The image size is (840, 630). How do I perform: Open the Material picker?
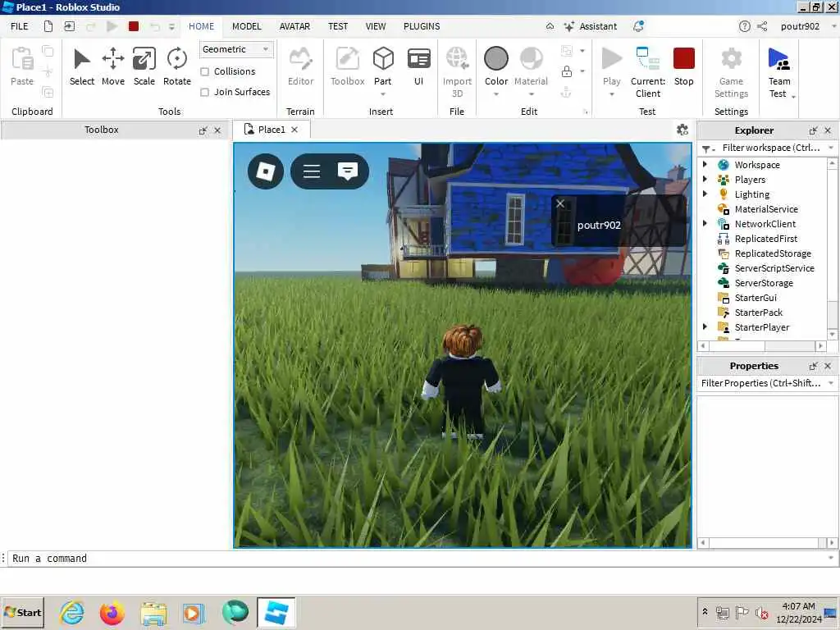[531, 66]
